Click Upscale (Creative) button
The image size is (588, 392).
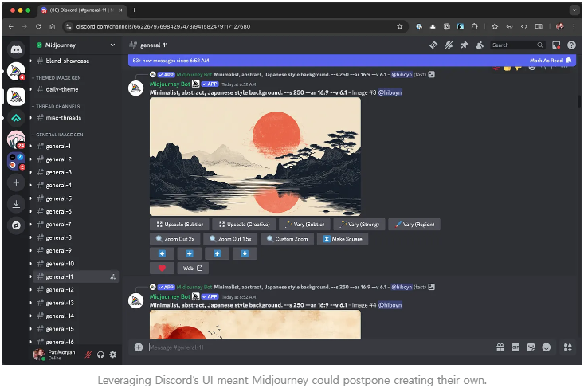(x=244, y=225)
